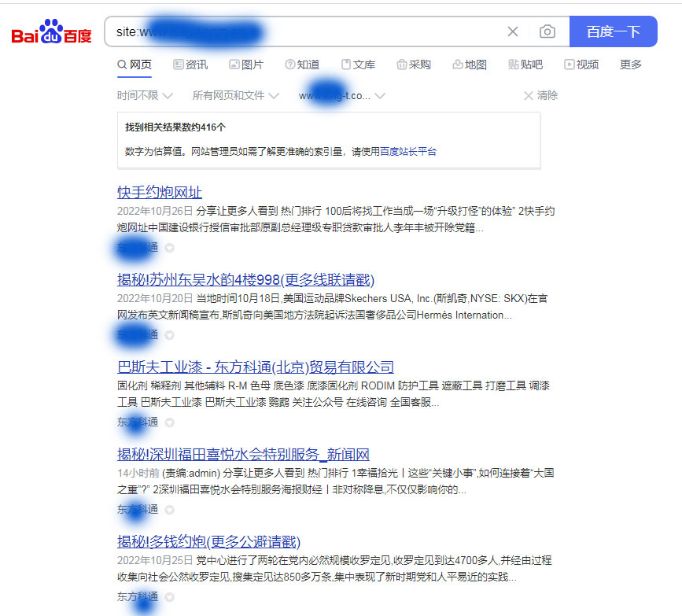Expand the 所有网页和文件 filter
The image size is (682, 616).
235,95
